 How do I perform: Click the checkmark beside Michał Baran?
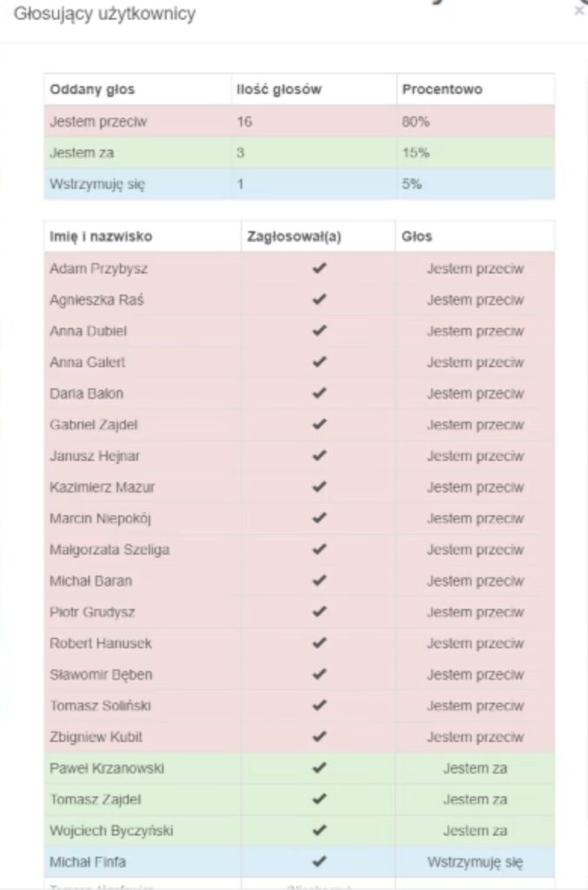click(319, 581)
